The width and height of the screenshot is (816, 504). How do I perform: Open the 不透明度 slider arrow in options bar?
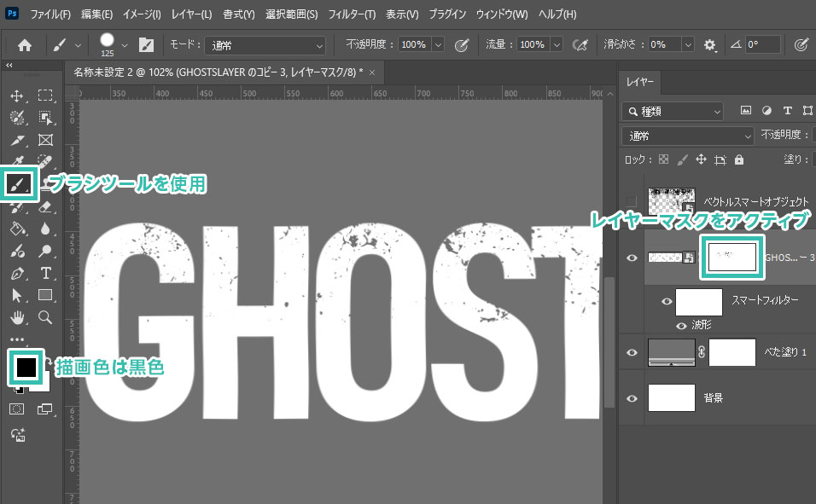[x=438, y=44]
